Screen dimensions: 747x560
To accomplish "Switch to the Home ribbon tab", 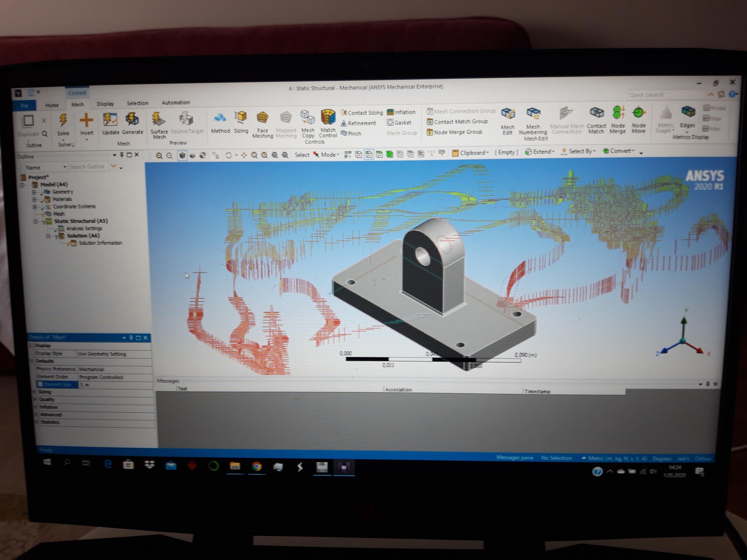I will point(52,105).
